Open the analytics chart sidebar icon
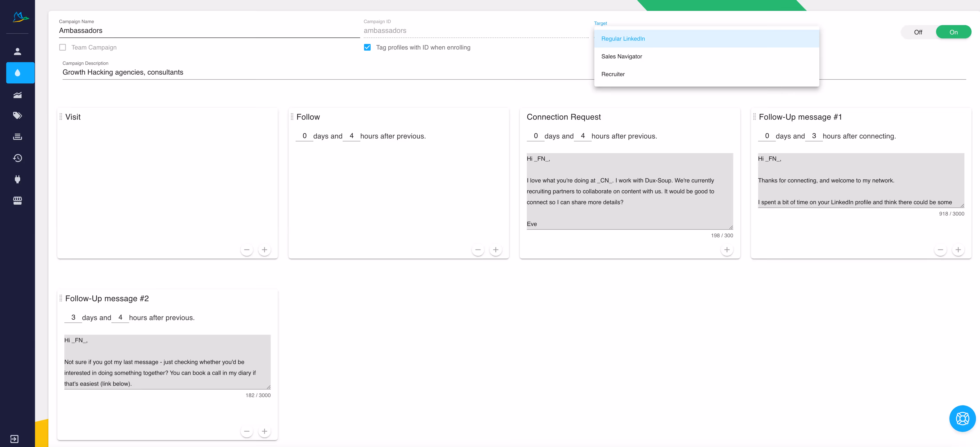Image resolution: width=980 pixels, height=447 pixels. tap(18, 95)
